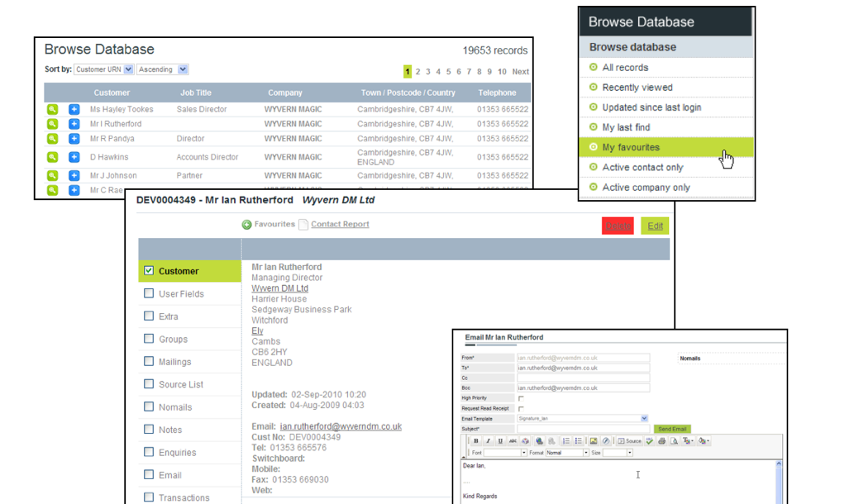Tick the Source List checkbox

(149, 383)
